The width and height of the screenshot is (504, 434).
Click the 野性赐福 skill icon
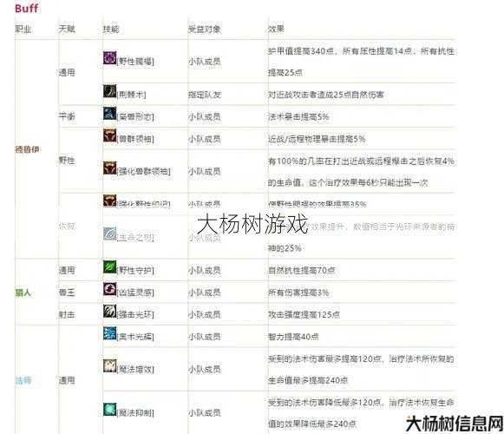coord(109,58)
